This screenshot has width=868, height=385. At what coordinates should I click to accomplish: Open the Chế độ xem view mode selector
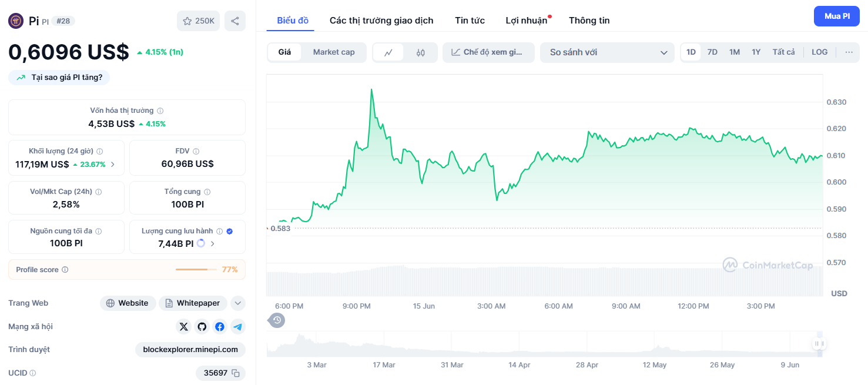pos(488,52)
